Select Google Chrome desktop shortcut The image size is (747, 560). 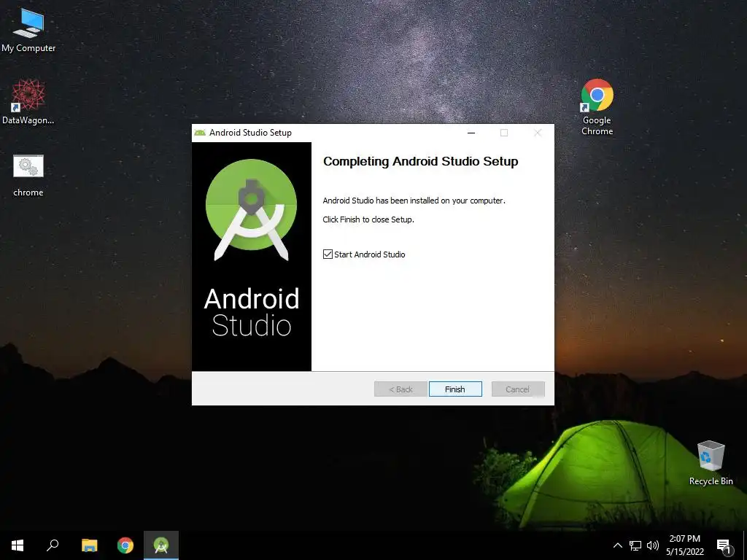[597, 107]
